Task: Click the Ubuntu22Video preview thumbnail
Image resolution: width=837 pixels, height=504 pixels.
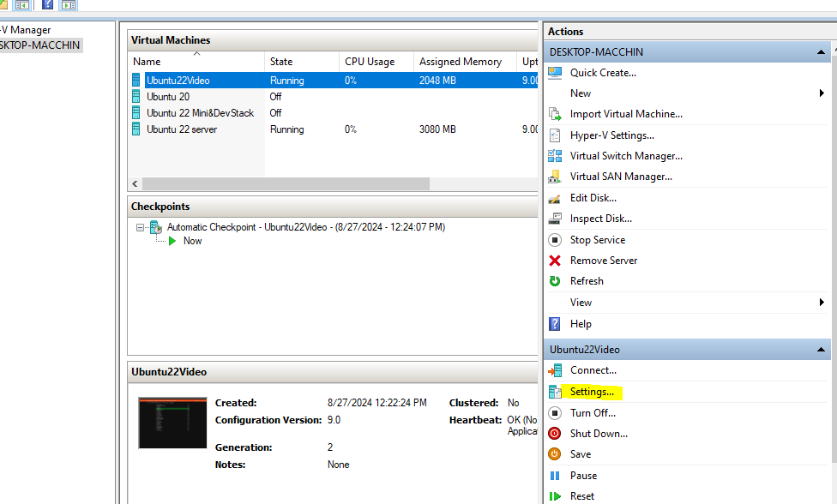Action: [x=172, y=423]
